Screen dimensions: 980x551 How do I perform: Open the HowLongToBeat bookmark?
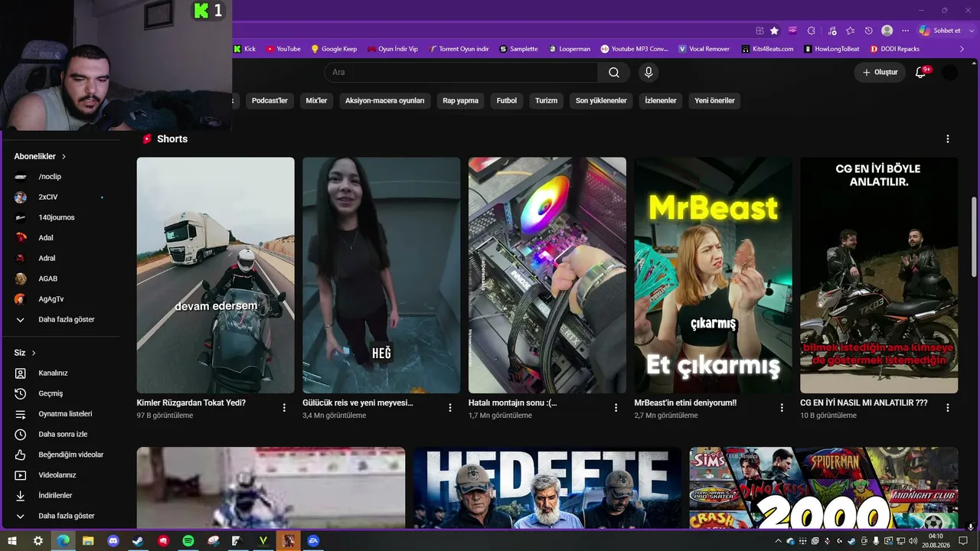tap(831, 49)
